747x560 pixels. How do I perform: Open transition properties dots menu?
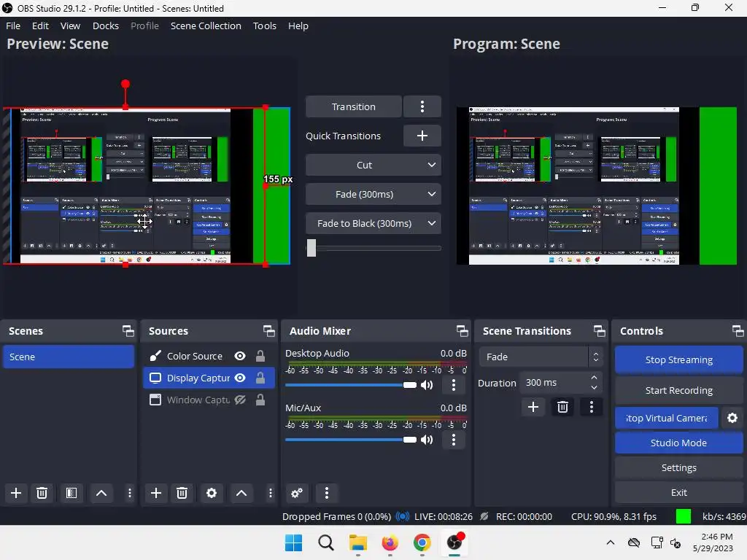point(592,407)
